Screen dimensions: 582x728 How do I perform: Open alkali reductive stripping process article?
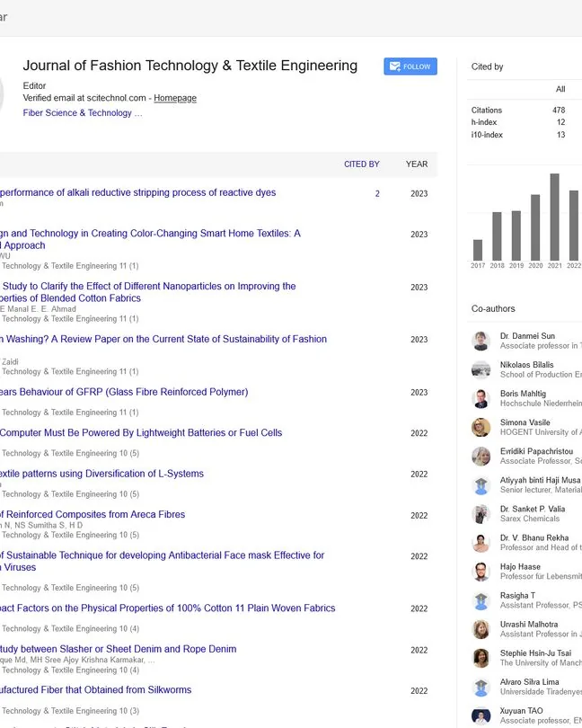[x=137, y=192]
